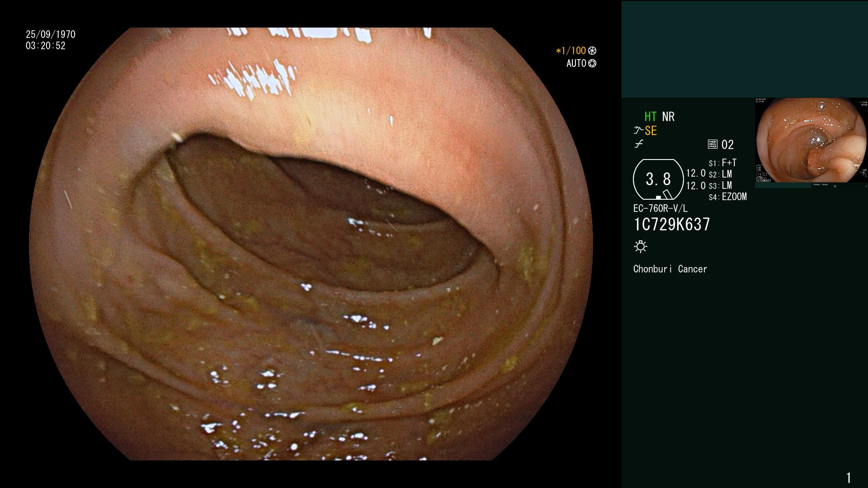Click the live endoscope video image
This screenshot has height=488, width=868.
coord(311,244)
